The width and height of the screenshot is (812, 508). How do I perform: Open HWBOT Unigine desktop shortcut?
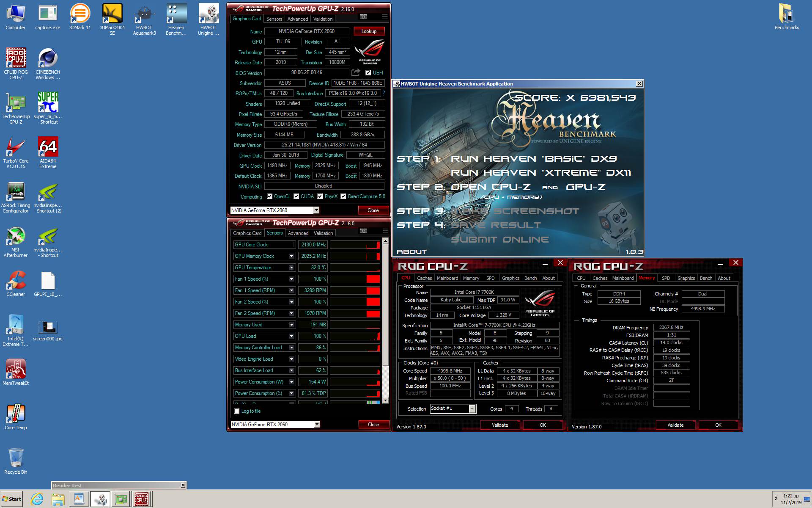click(x=208, y=19)
